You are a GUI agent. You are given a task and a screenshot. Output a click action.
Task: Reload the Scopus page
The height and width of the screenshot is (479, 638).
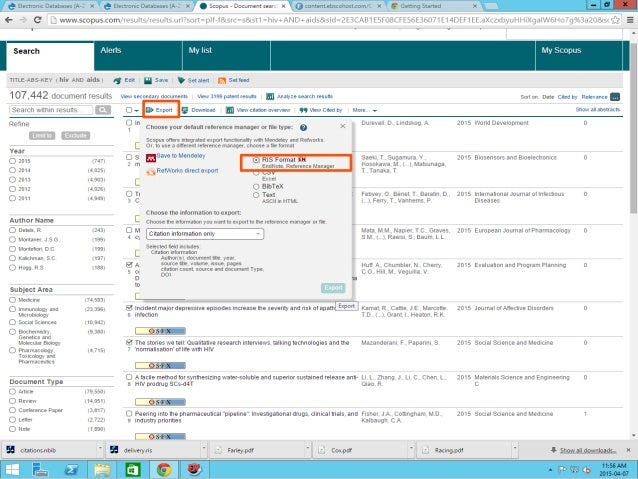tap(37, 20)
